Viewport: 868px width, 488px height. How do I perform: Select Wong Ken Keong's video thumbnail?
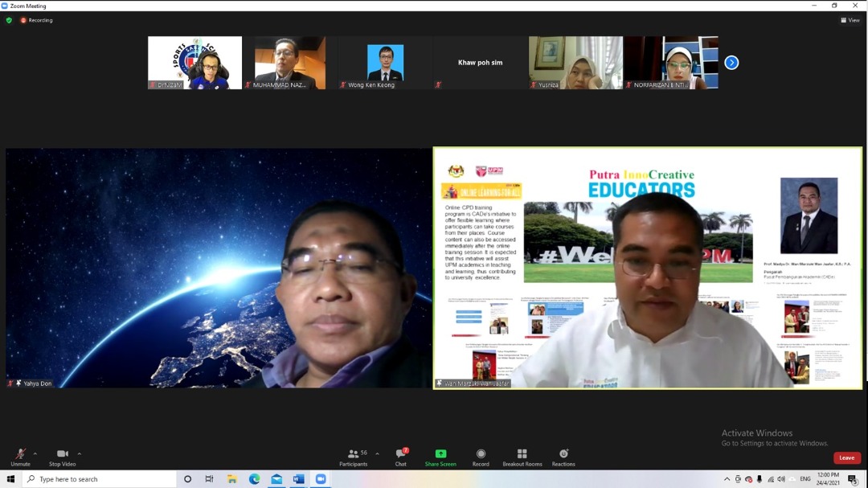coord(385,63)
